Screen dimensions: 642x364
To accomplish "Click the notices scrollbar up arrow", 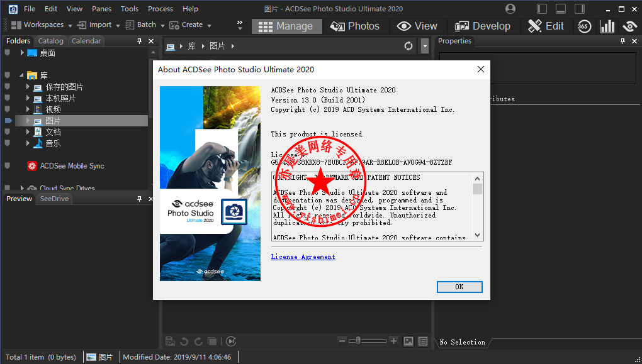I will click(x=477, y=179).
